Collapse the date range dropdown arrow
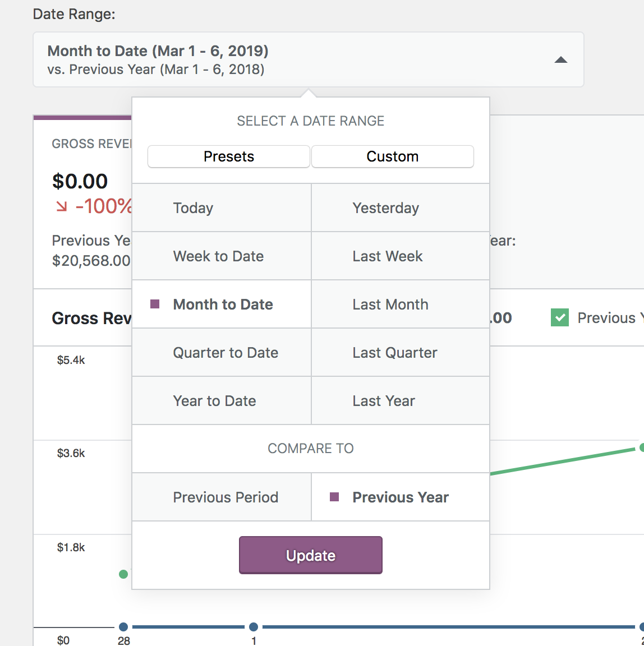Screen dimensions: 644x646 [561, 60]
